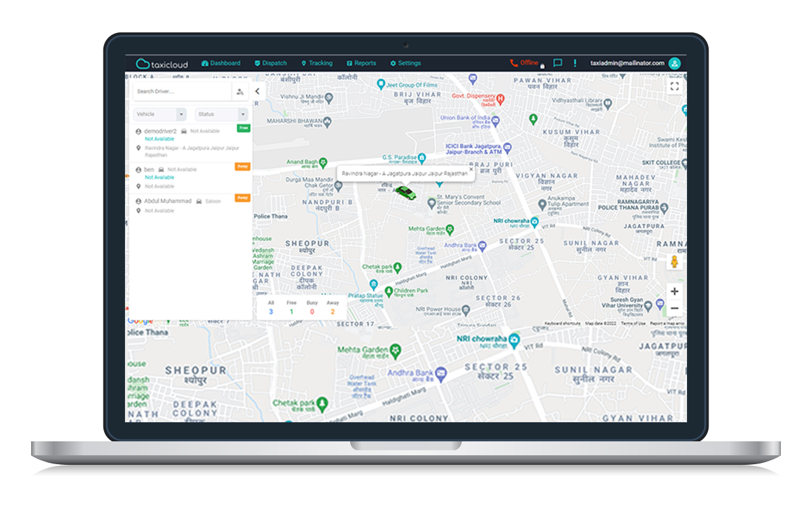Click the Saloon vehicle icon for Abdul Muhammad
The image size is (812, 508).
199,201
